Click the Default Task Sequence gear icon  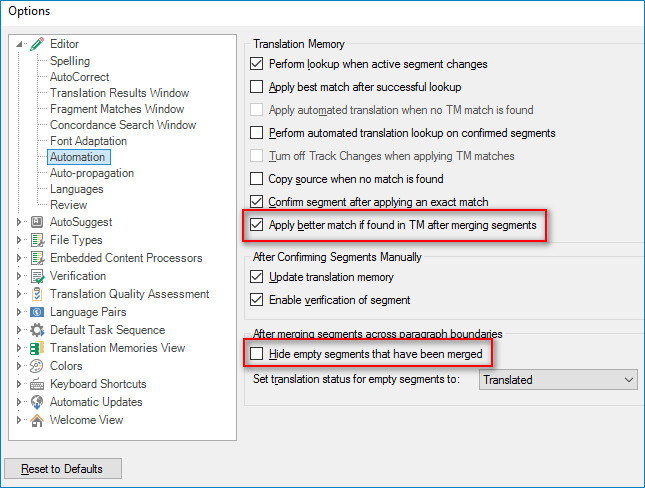(x=38, y=330)
